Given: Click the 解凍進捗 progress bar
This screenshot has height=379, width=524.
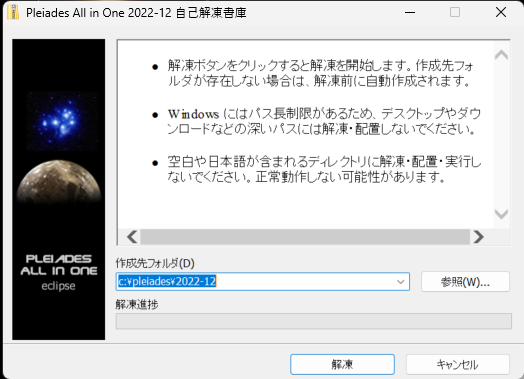Looking at the screenshot, I should 314,321.
